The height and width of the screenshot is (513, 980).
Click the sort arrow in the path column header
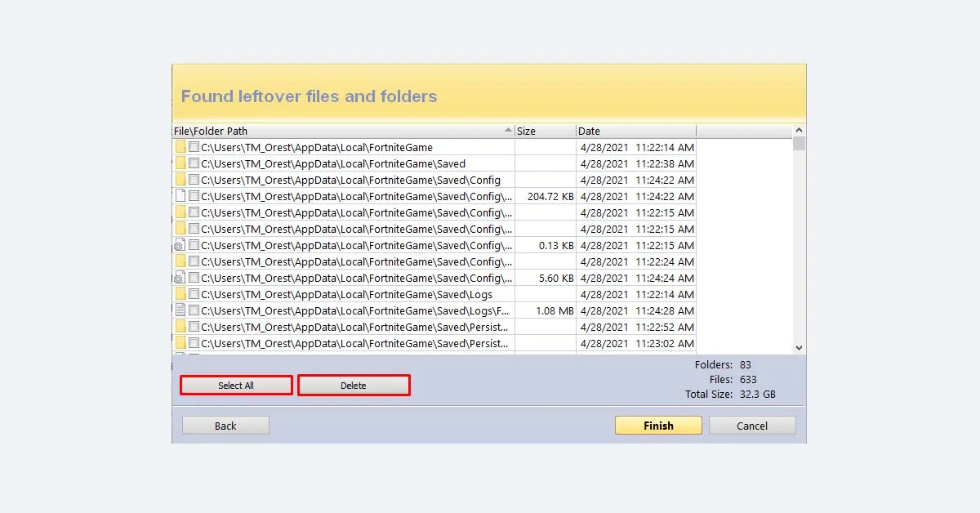pos(508,131)
